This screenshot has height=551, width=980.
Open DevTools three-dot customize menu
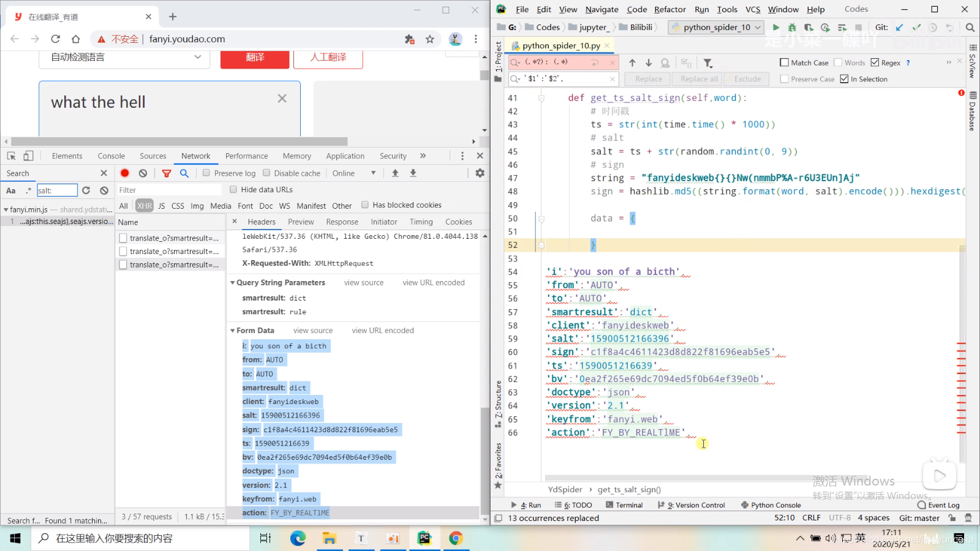click(462, 156)
